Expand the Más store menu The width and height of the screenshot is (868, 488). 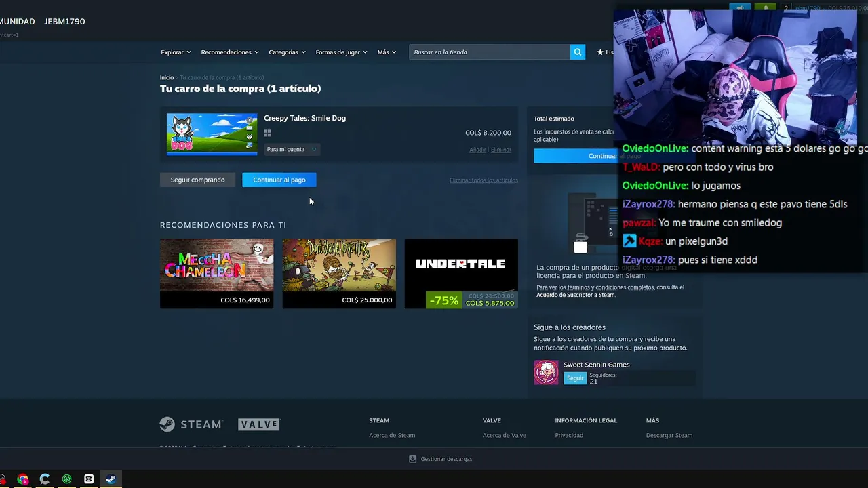pyautogui.click(x=387, y=52)
